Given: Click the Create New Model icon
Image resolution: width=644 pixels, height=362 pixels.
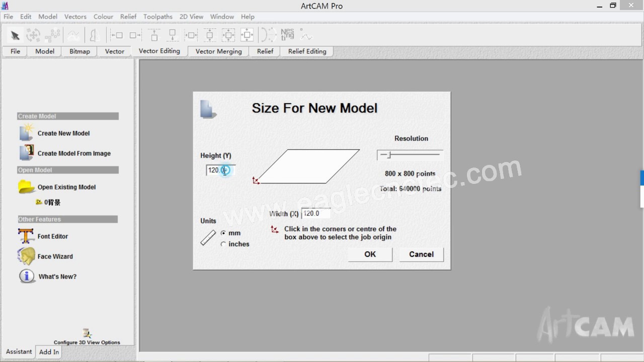Looking at the screenshot, I should (x=26, y=133).
